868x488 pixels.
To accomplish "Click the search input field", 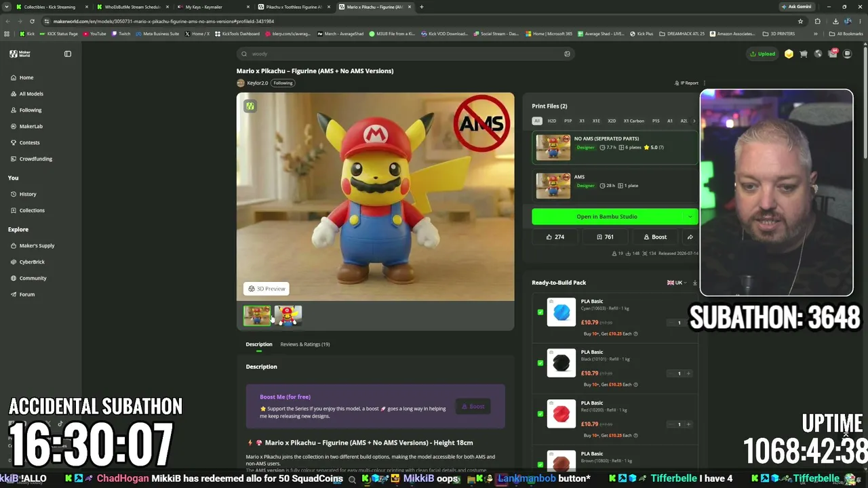I will 407,54.
